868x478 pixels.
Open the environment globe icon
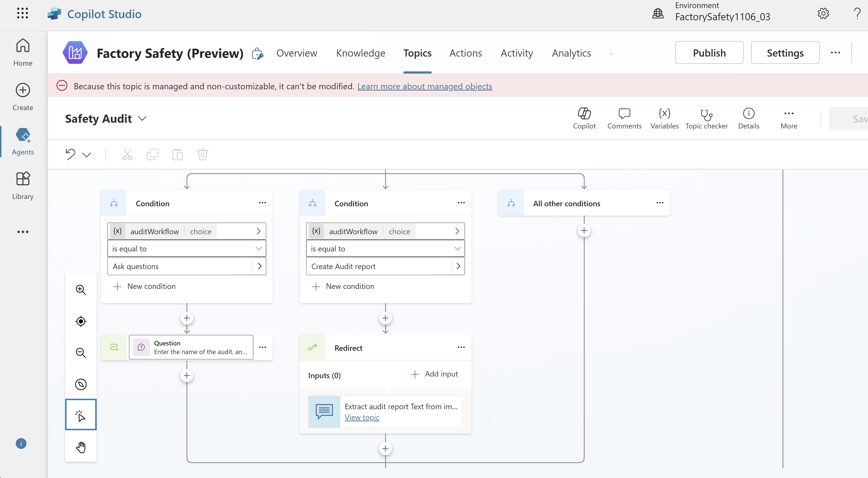coord(658,13)
